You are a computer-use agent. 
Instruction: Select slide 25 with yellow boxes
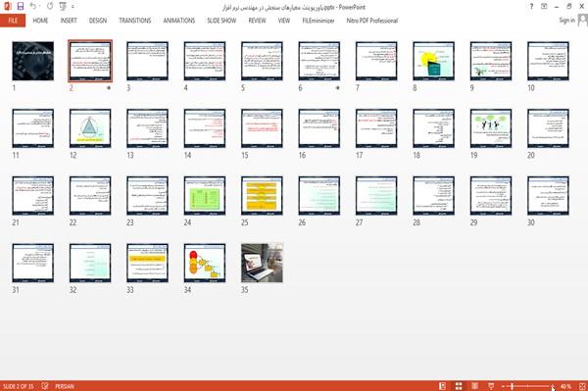click(x=262, y=196)
